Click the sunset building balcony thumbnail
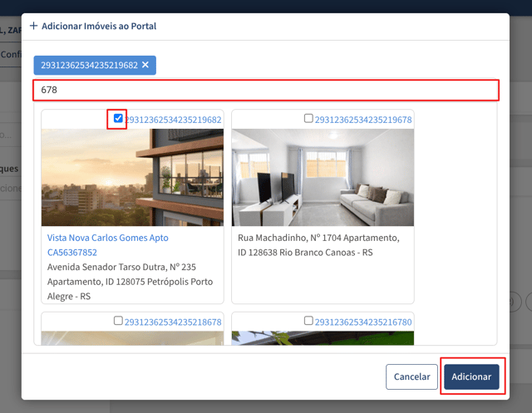This screenshot has height=413, width=532. pos(132,177)
